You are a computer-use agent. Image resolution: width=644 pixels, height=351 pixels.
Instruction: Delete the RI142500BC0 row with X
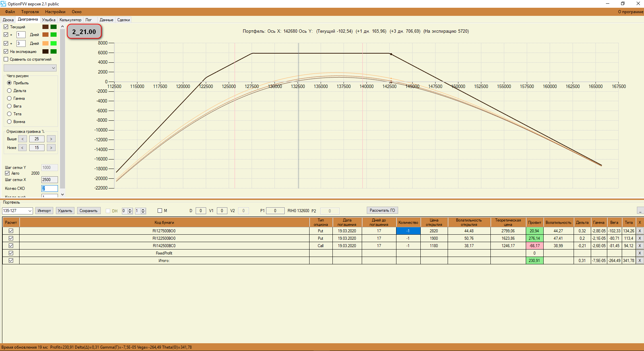[640, 246]
